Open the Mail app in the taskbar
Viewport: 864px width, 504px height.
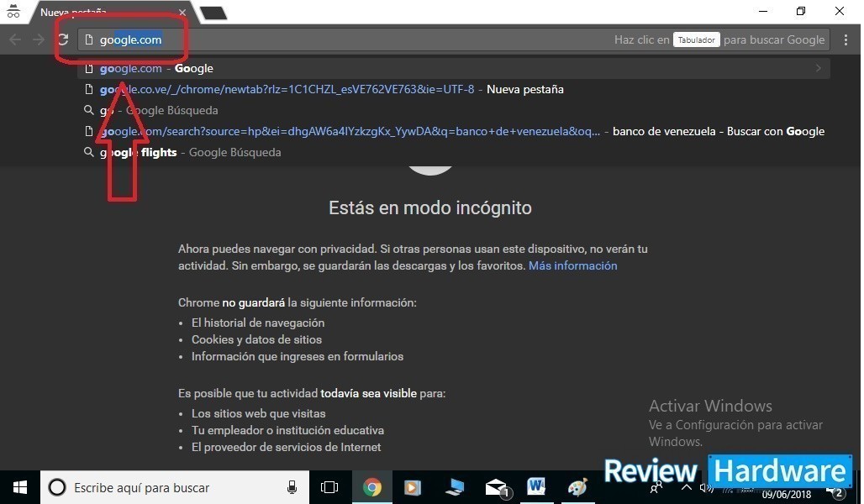click(498, 487)
